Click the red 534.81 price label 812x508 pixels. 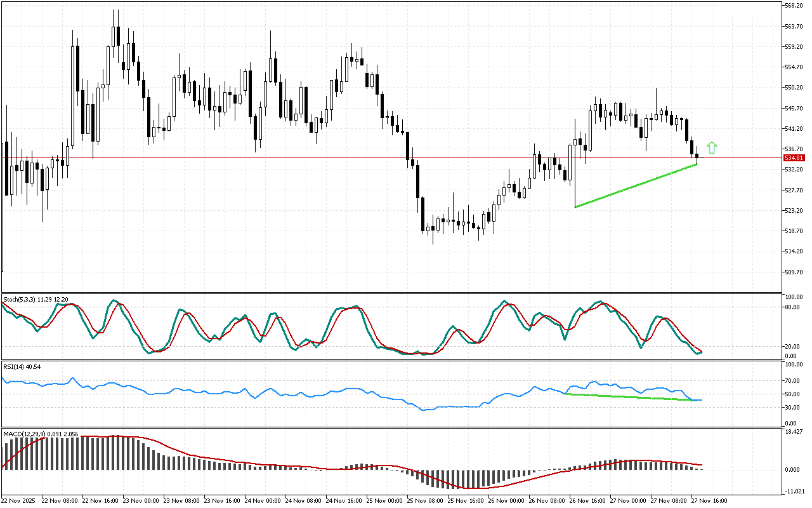pos(794,157)
